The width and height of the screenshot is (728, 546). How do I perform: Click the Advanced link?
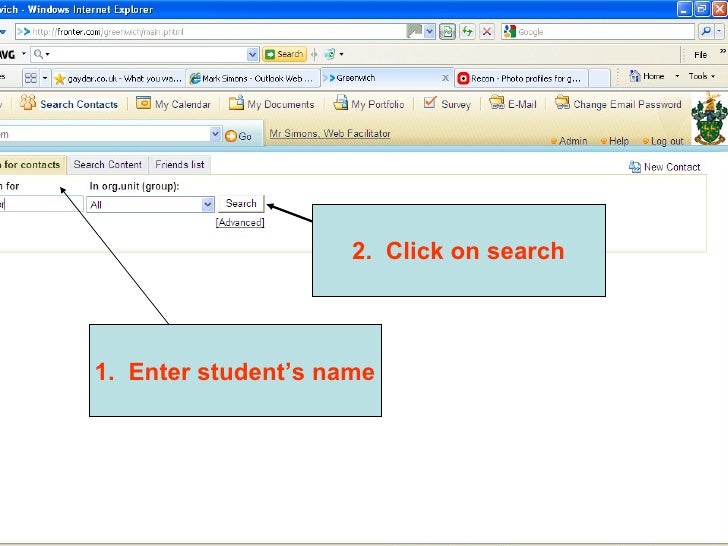240,222
